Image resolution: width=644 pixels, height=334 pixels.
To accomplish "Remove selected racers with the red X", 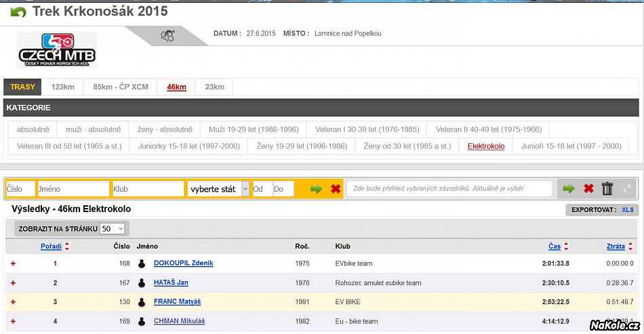I will point(588,189).
